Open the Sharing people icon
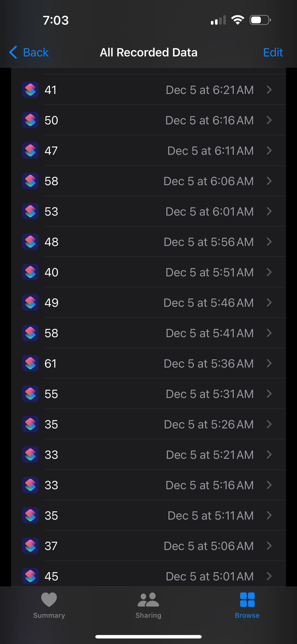Viewport: 297px width, 644px height. 148,600
